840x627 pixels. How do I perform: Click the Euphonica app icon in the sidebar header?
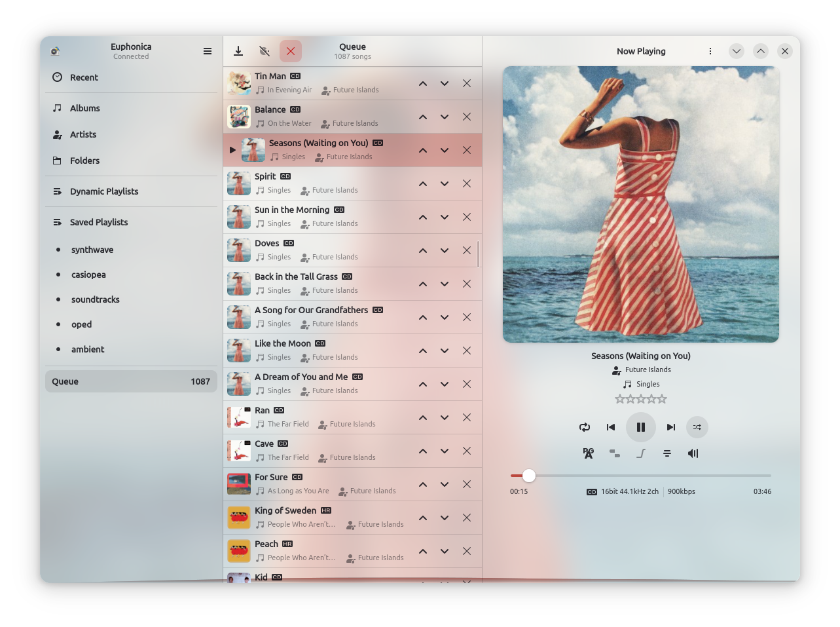click(55, 51)
